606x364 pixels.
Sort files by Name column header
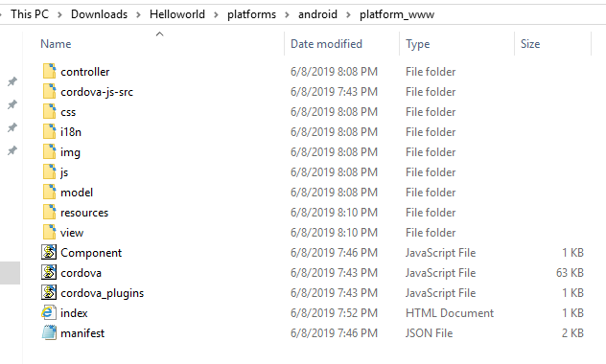click(x=56, y=44)
